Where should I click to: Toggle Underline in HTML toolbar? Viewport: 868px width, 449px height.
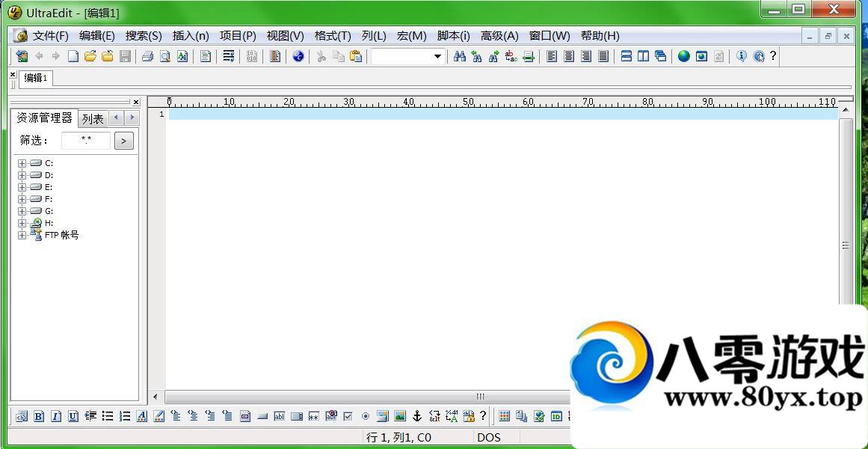click(x=73, y=416)
